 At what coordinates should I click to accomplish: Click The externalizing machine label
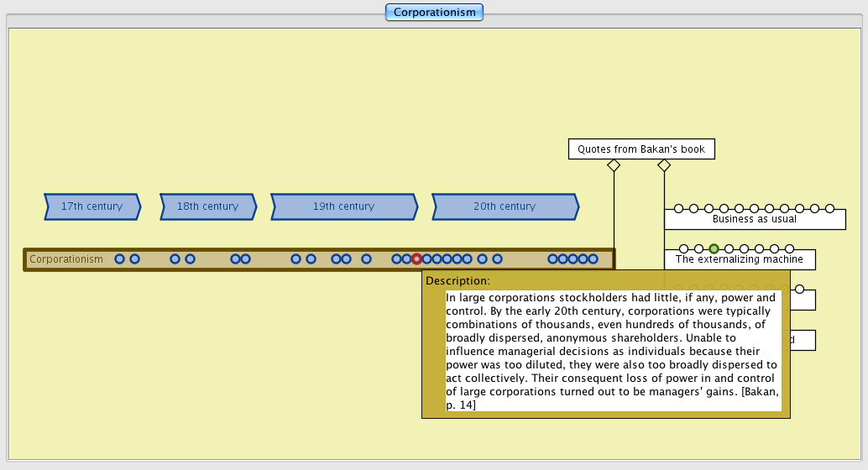(x=739, y=259)
